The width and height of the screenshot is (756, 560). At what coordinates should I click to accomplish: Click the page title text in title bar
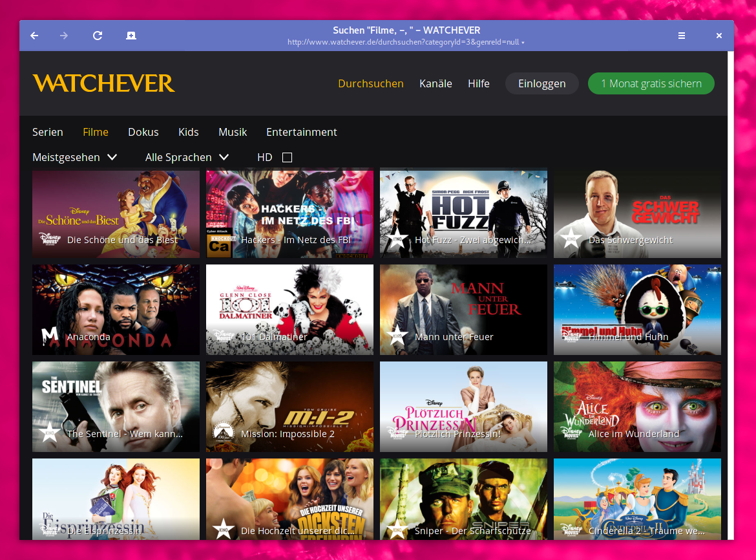coord(406,30)
